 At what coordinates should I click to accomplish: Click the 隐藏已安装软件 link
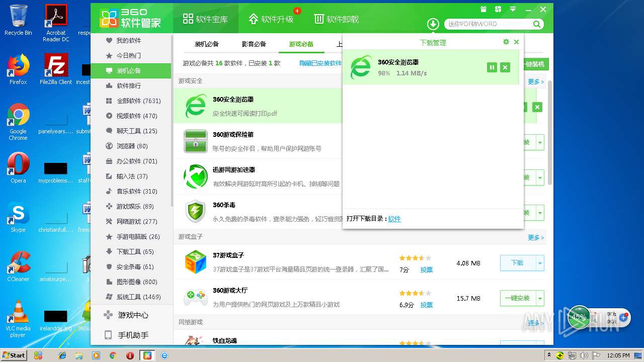pos(320,63)
